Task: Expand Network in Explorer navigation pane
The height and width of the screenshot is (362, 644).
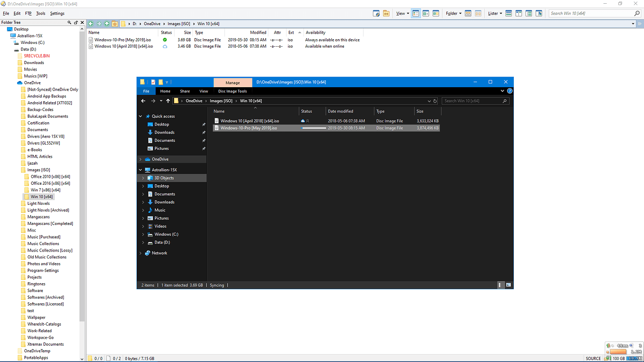Action: pos(140,253)
